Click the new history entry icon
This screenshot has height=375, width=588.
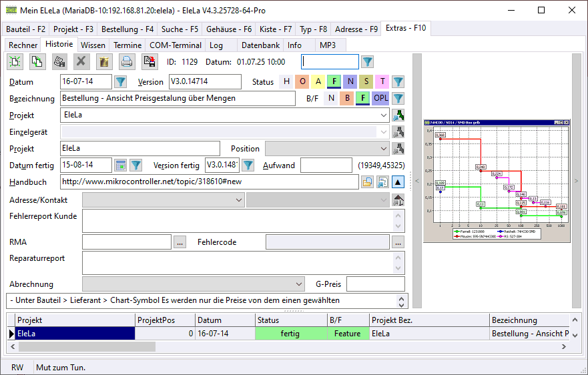15,62
